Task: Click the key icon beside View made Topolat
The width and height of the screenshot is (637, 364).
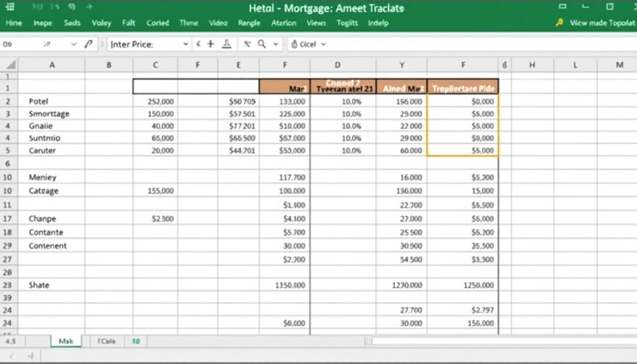Action: coord(559,23)
